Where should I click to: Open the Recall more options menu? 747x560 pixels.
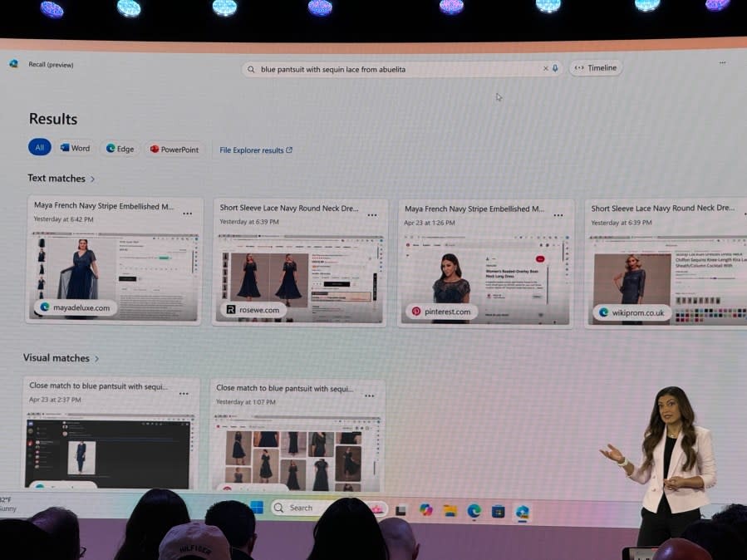[722, 63]
